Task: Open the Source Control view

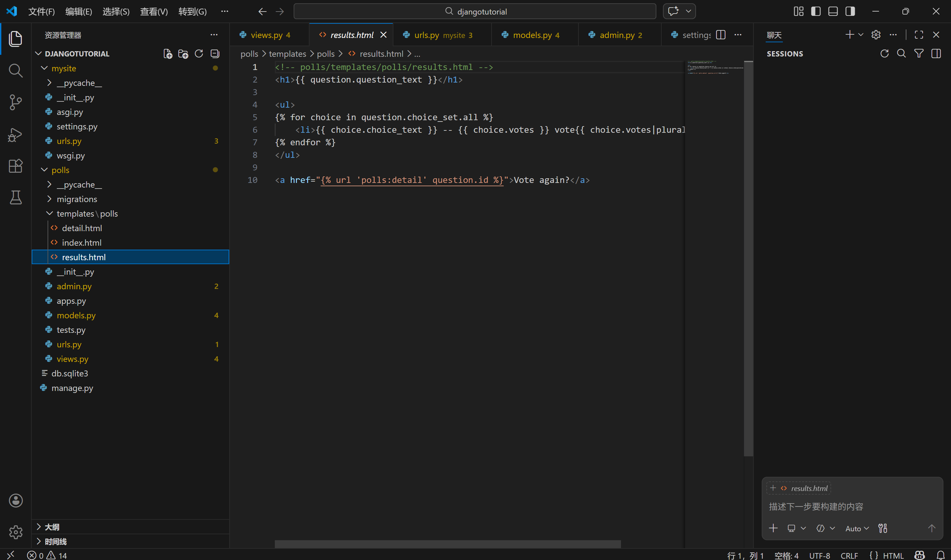Action: tap(16, 102)
